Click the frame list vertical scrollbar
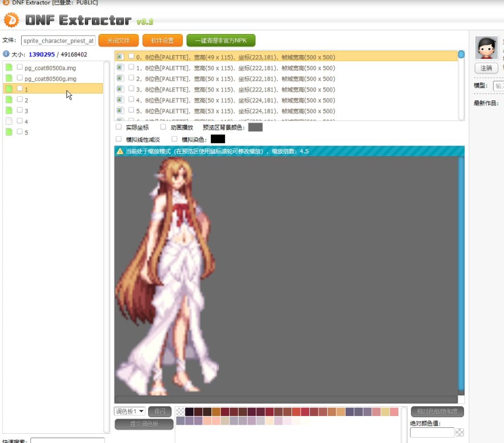The height and width of the screenshot is (443, 504). pos(461,85)
